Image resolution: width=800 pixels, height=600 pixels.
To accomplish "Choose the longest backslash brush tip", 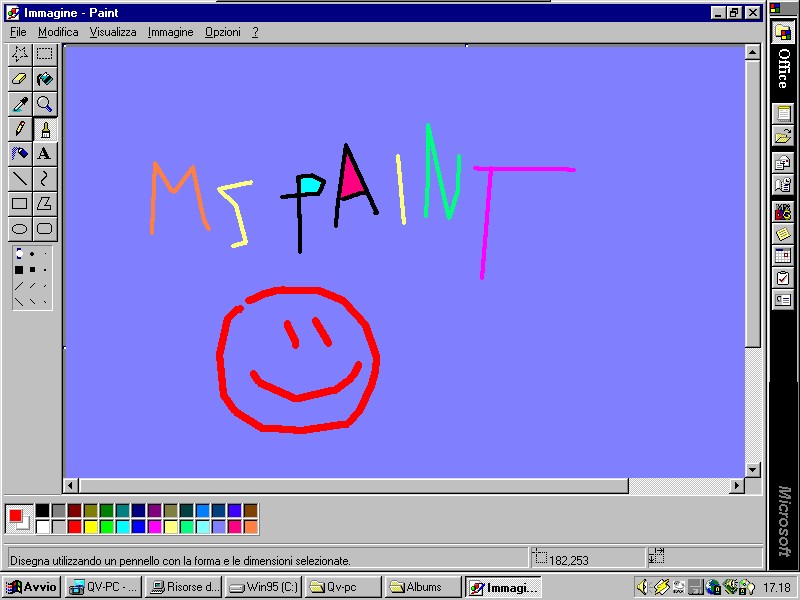I will (x=19, y=302).
